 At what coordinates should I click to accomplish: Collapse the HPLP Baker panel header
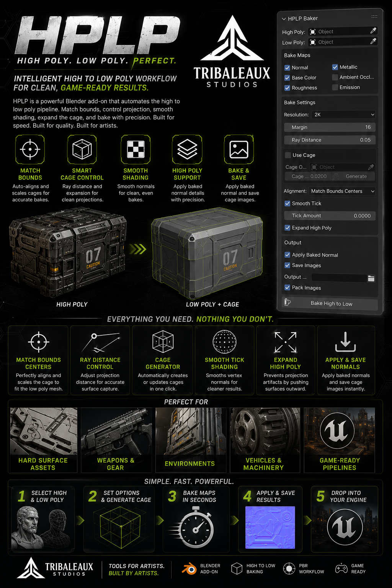[284, 18]
